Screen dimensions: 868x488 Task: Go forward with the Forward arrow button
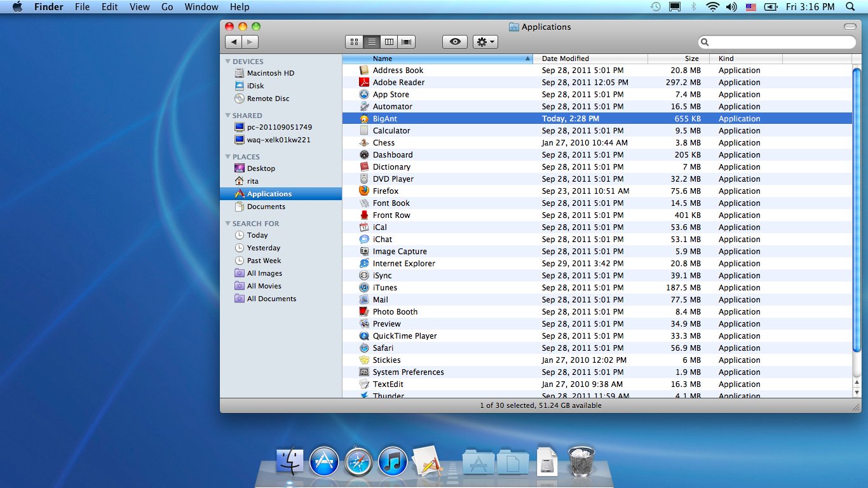point(250,42)
